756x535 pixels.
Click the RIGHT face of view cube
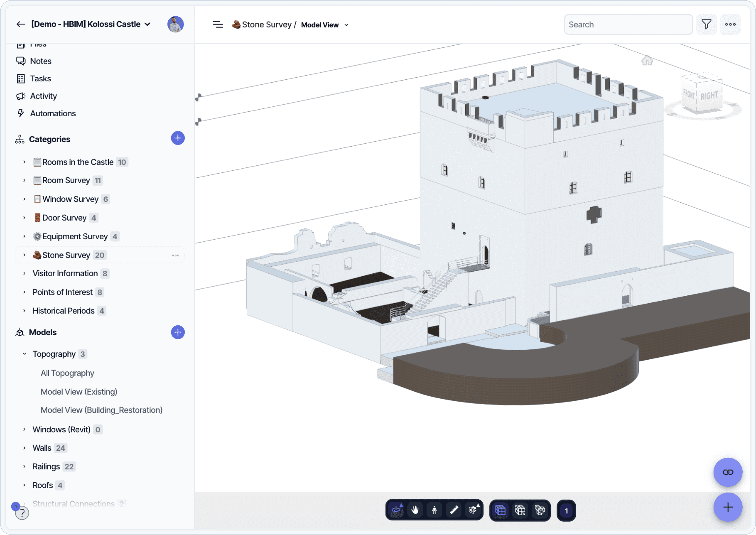coord(709,96)
